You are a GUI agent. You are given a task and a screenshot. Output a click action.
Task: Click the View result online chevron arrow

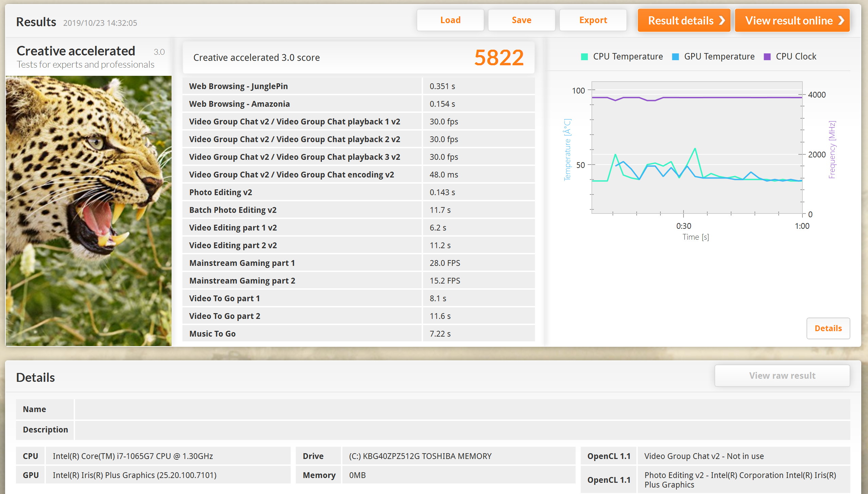(x=841, y=21)
